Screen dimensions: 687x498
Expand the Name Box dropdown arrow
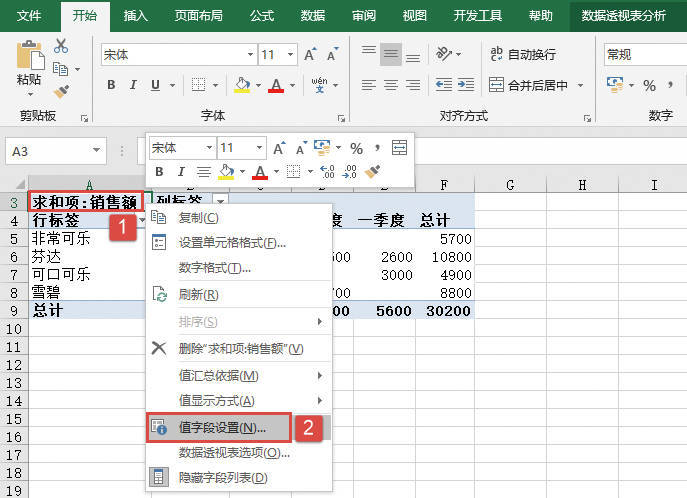pyautogui.click(x=97, y=151)
